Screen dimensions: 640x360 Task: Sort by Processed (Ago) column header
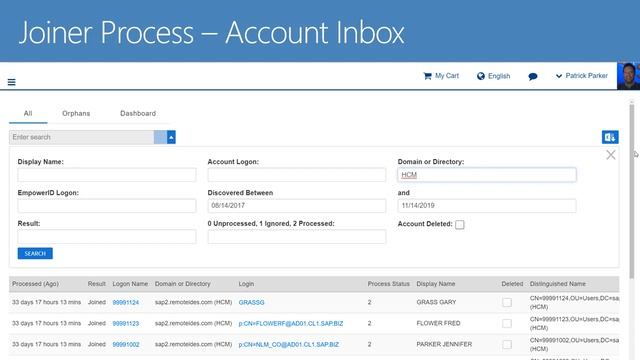click(x=36, y=284)
